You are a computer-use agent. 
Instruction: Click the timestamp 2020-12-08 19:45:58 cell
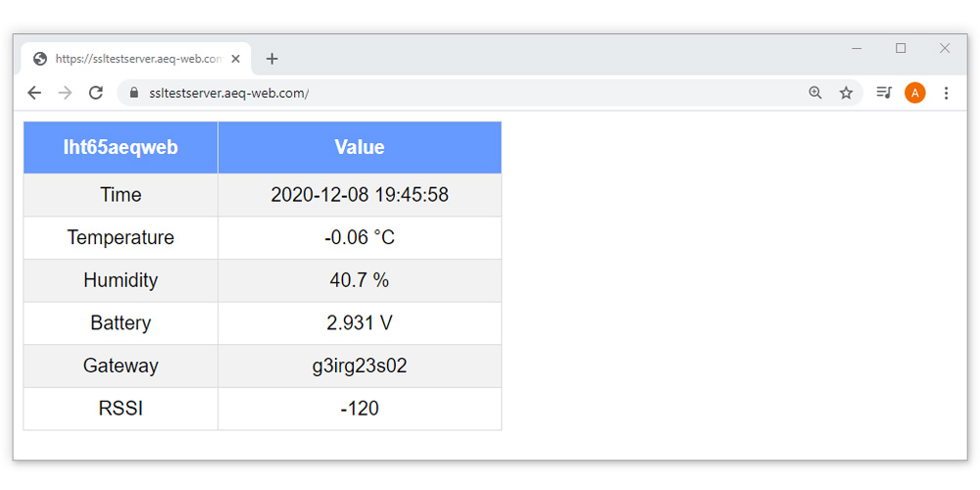[360, 195]
